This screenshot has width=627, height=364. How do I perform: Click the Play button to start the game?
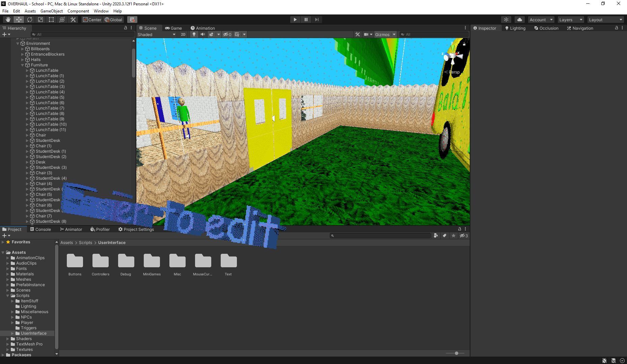[x=295, y=20]
